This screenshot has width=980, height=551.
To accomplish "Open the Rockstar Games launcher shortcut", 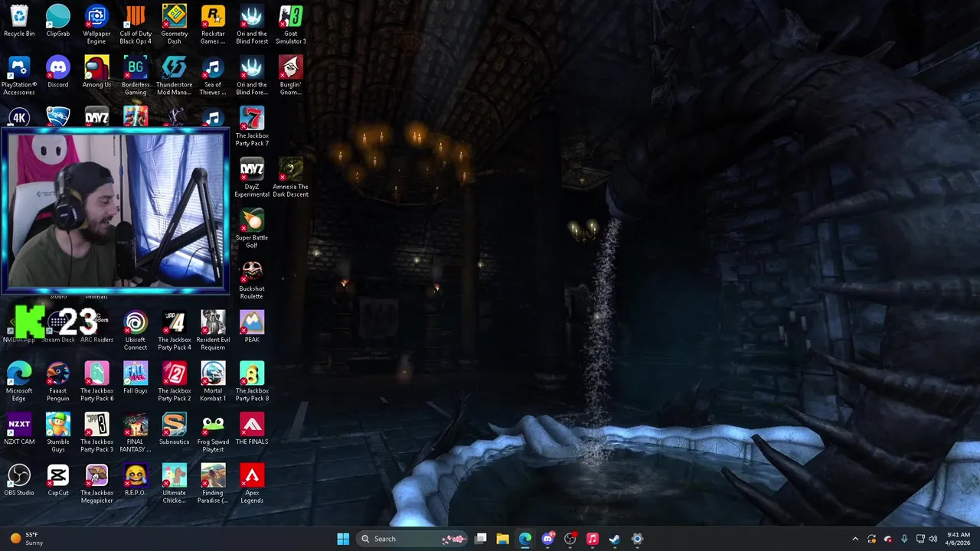I will (x=213, y=24).
